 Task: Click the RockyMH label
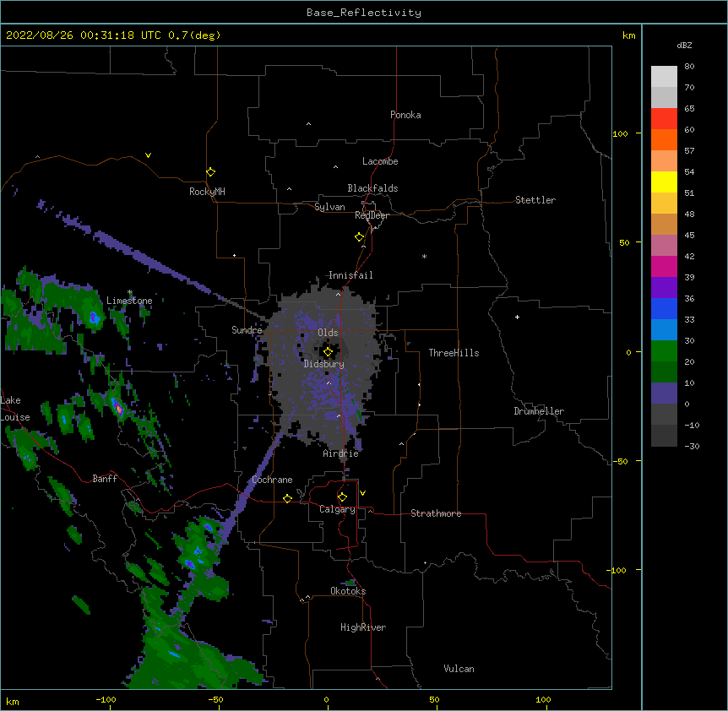(x=207, y=192)
